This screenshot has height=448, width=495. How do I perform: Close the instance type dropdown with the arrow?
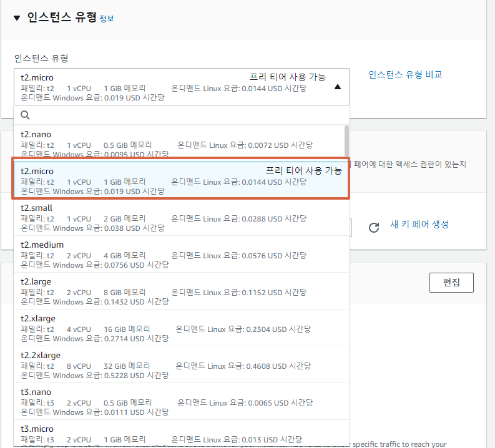pos(338,87)
